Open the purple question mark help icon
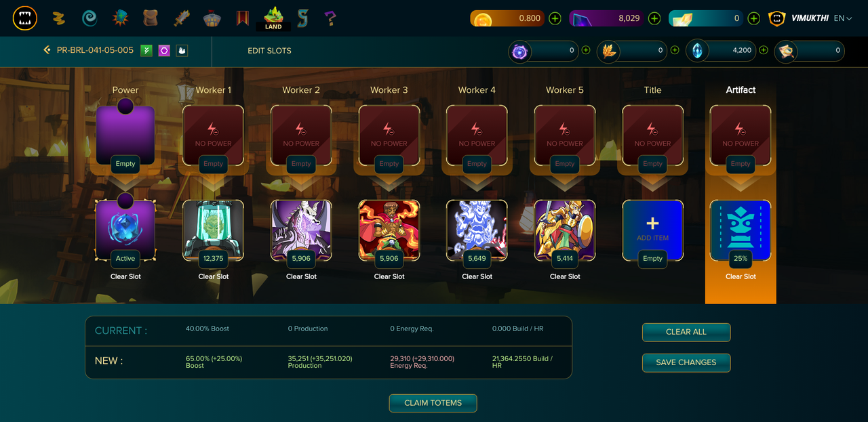Image resolution: width=868 pixels, height=422 pixels. click(x=330, y=18)
